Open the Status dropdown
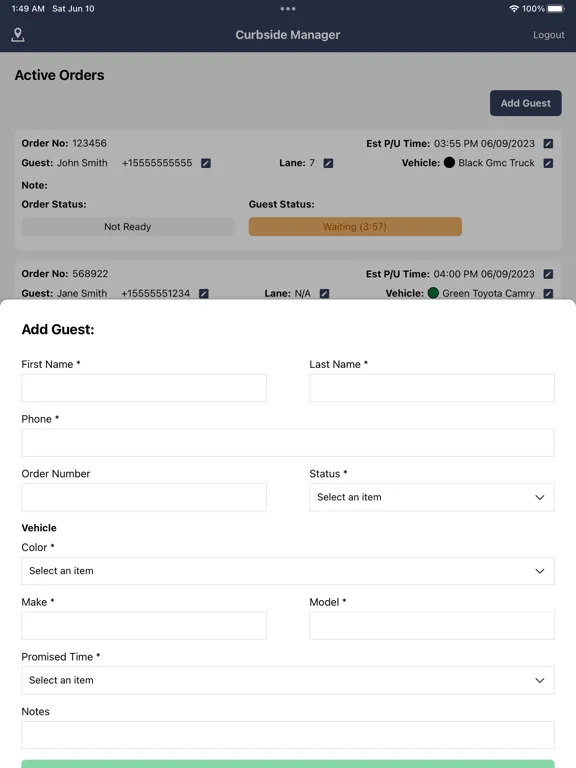The width and height of the screenshot is (576, 768). [x=432, y=497]
